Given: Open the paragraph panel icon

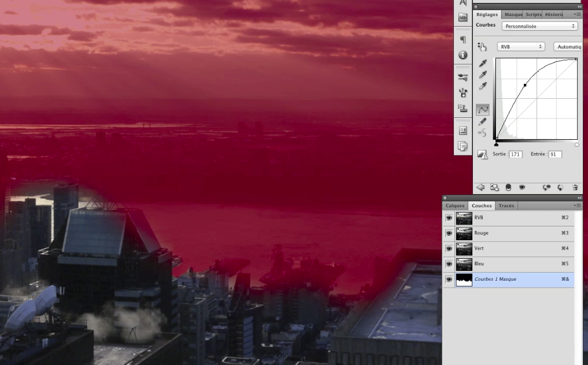Looking at the screenshot, I should 463,39.
